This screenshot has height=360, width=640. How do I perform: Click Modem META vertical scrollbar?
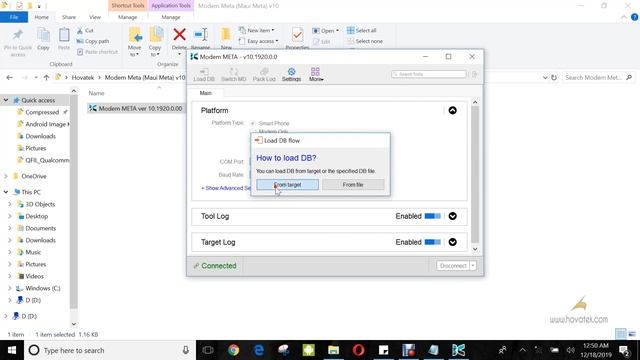pyautogui.click(x=475, y=175)
